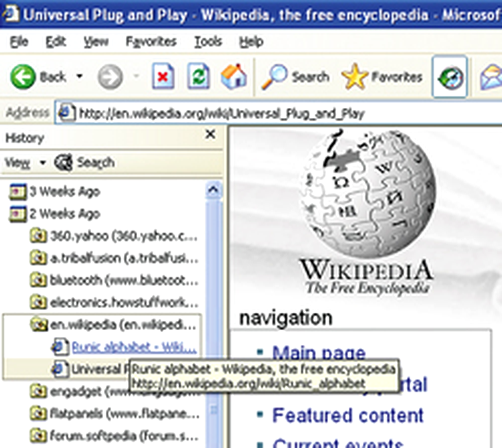Click the folder icon beside en.wikipedia
Screen dimensions: 502x448
click(x=39, y=325)
